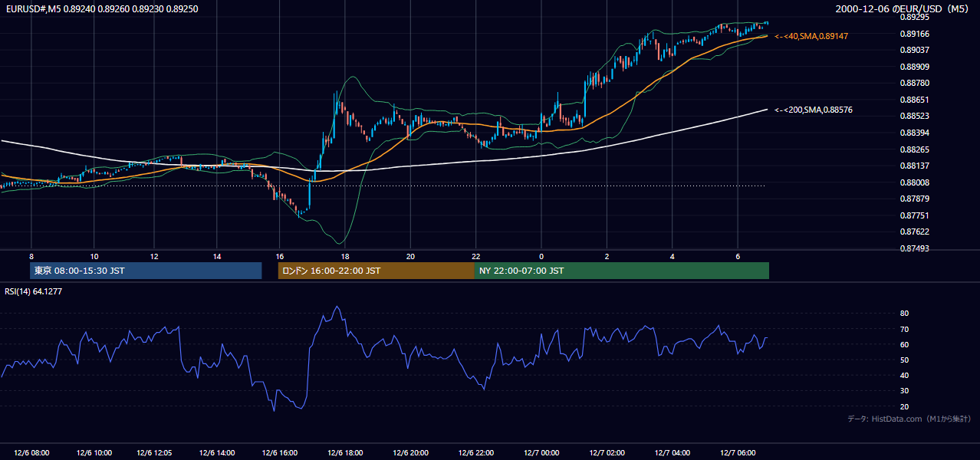
Task: Click the 0.88394 price axis label
Action: click(x=914, y=133)
